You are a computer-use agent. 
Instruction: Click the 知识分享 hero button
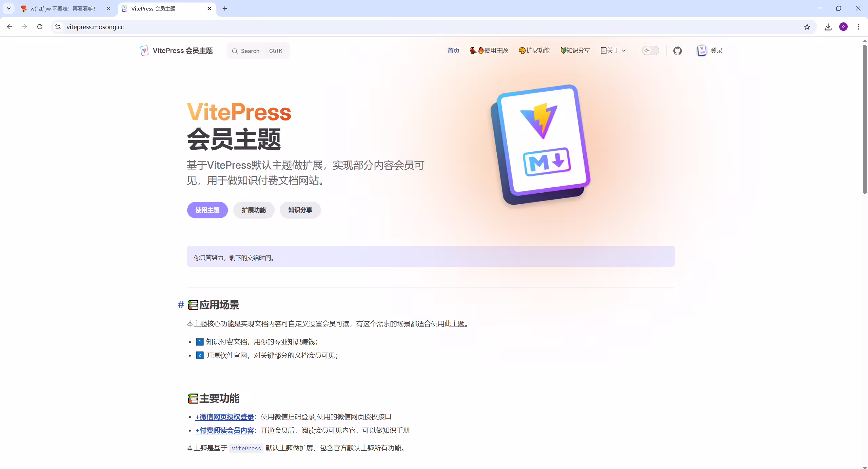300,210
